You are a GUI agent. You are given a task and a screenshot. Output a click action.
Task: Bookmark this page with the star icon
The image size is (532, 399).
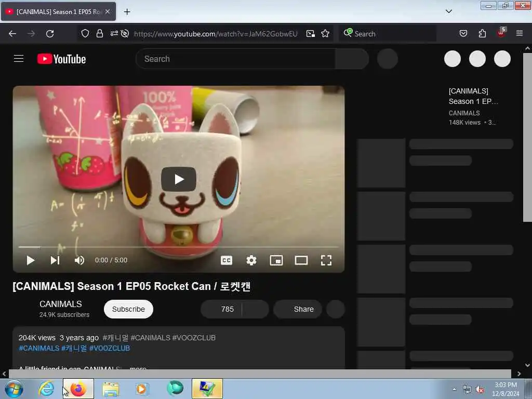click(325, 33)
